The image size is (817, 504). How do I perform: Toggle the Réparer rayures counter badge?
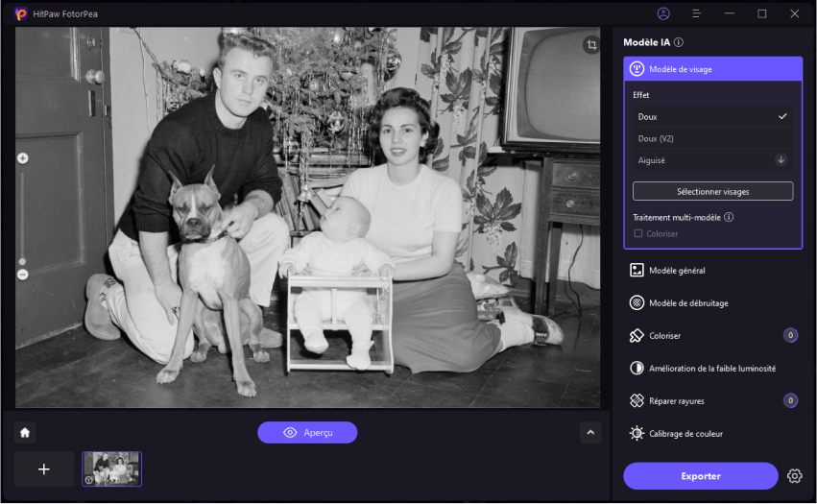coord(790,401)
